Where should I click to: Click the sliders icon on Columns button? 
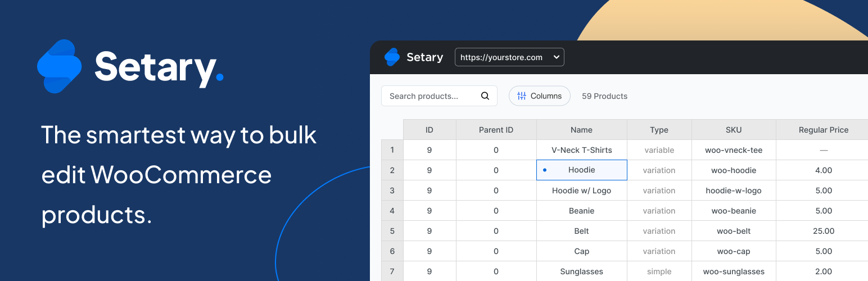(522, 96)
